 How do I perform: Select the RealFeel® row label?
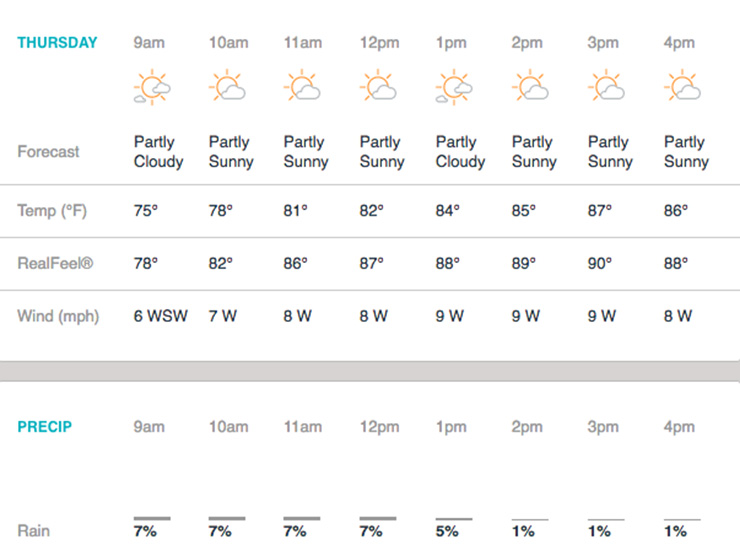[55, 263]
